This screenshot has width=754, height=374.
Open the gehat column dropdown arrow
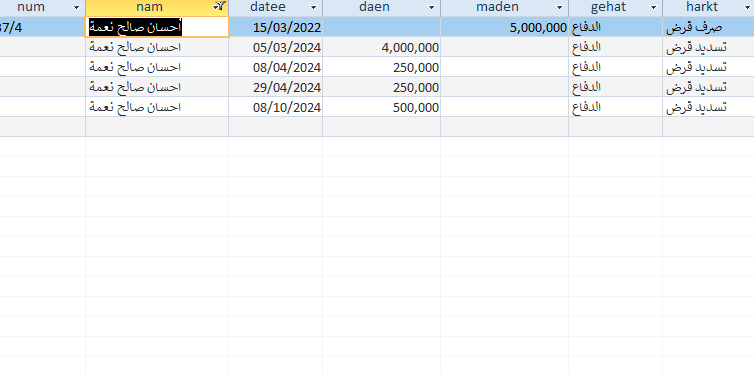[x=653, y=8]
